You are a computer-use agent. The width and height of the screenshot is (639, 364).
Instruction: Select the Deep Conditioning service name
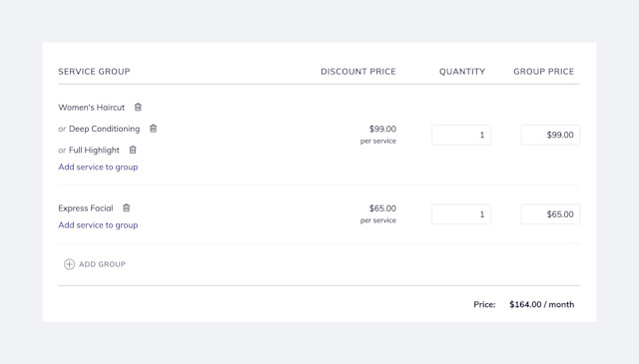click(x=104, y=129)
